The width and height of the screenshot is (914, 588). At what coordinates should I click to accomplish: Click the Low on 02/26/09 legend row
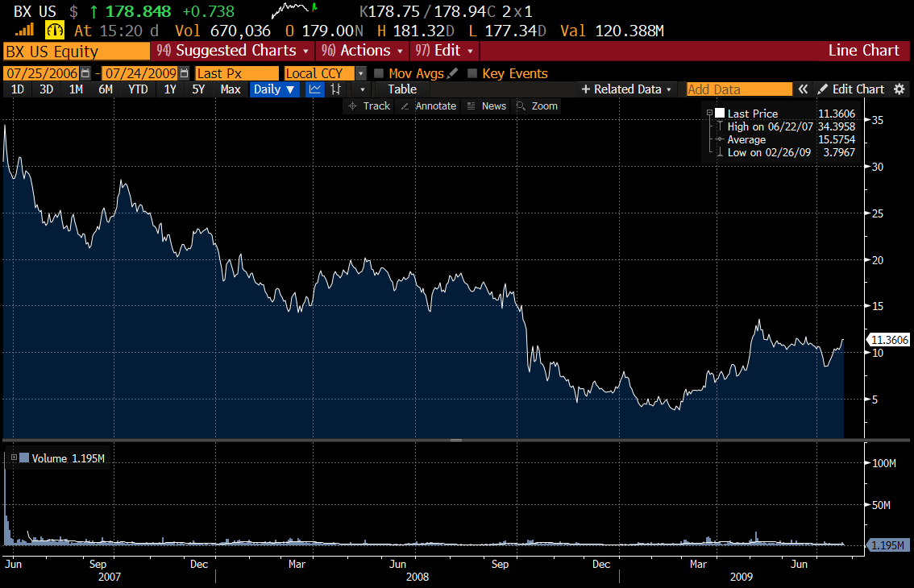coord(784,152)
